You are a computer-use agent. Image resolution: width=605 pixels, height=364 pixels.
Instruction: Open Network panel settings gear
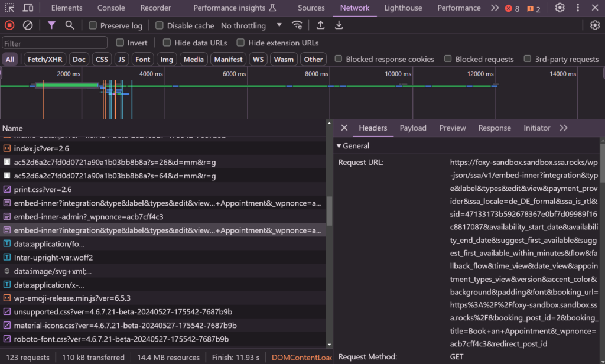594,25
